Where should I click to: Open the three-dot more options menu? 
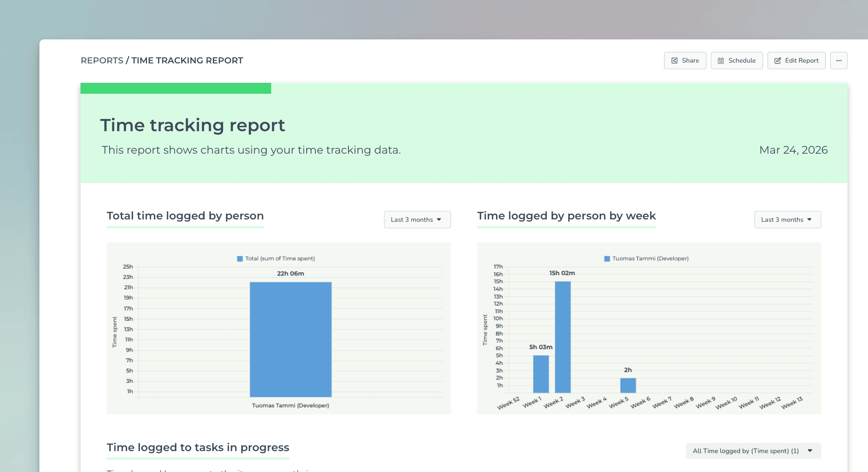pyautogui.click(x=838, y=61)
